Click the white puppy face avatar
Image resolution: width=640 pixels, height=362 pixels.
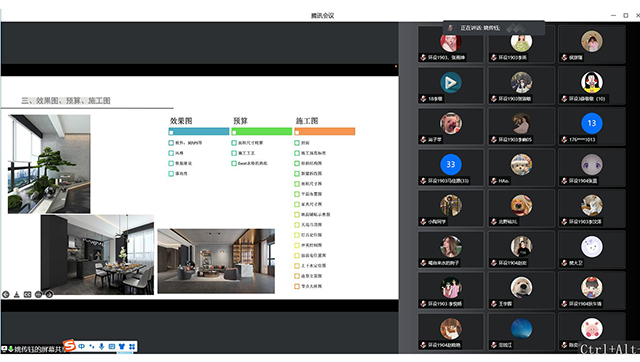[521, 287]
